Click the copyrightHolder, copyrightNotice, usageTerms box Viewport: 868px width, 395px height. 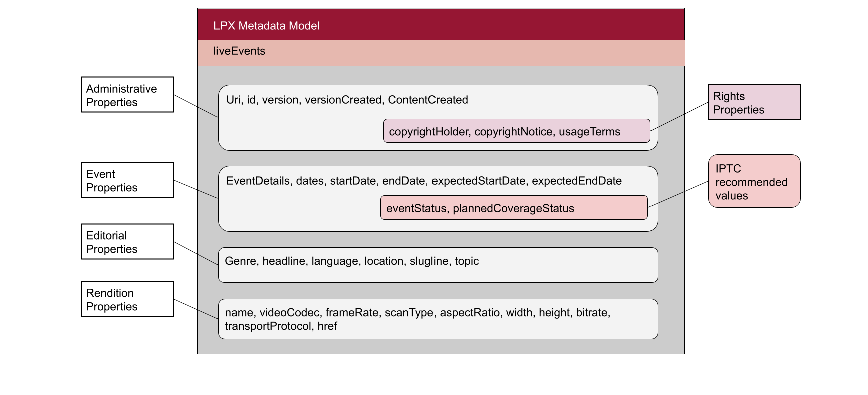pos(516,131)
